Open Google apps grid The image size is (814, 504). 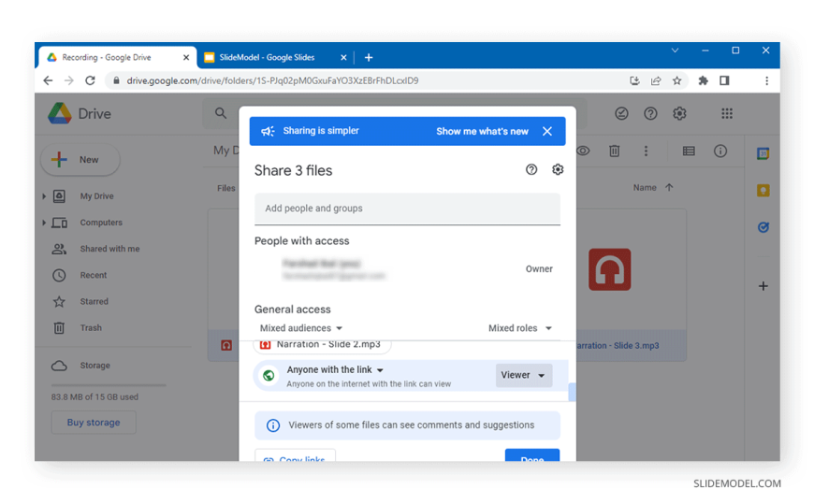tap(727, 113)
